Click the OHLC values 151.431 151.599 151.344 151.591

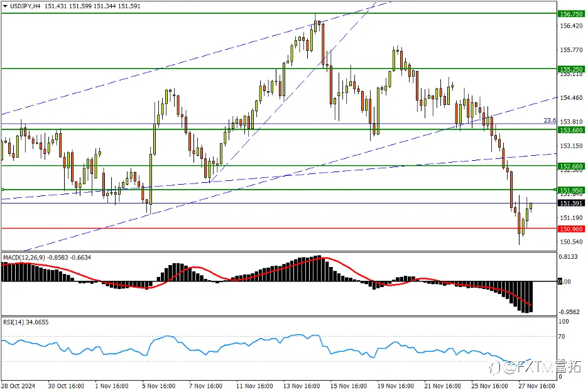(x=92, y=6)
